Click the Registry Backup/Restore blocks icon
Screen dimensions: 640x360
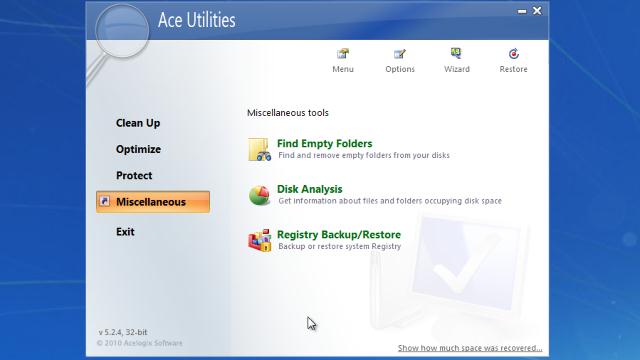[x=260, y=240]
